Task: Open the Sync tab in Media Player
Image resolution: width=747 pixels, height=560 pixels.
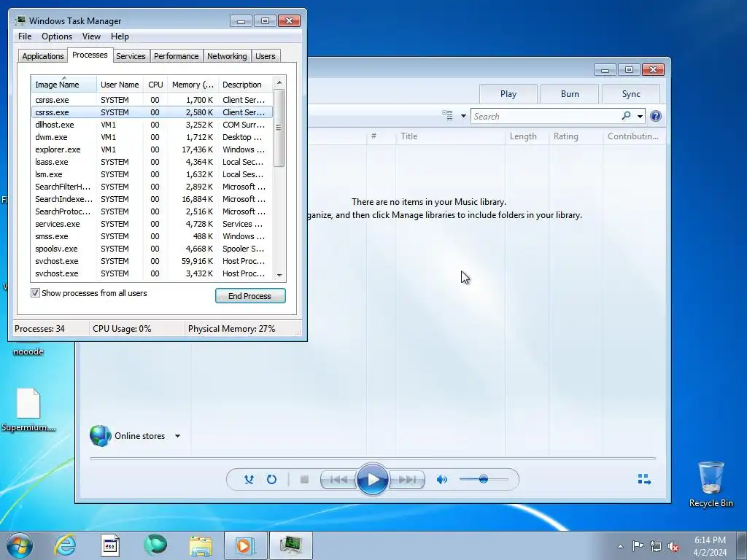Action: (x=631, y=94)
